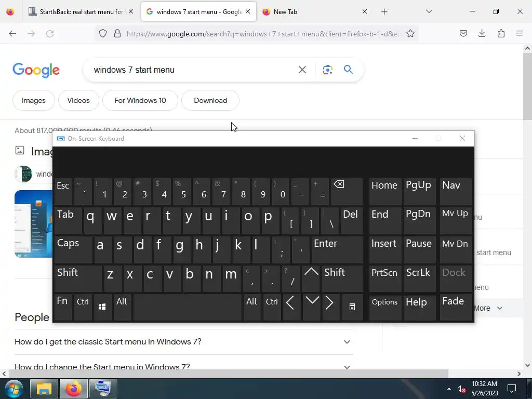Show hidden icons in the system tray
The image size is (532, 399).
coord(449,389)
